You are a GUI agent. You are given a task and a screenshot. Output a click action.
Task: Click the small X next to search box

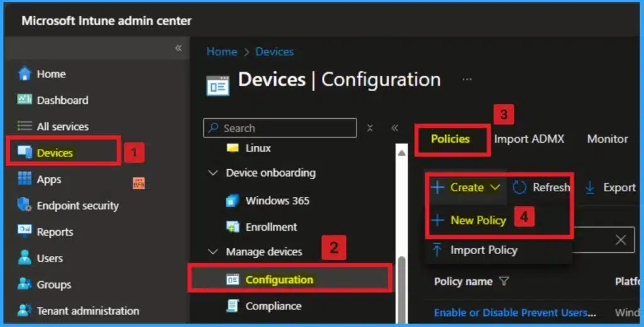pos(370,128)
